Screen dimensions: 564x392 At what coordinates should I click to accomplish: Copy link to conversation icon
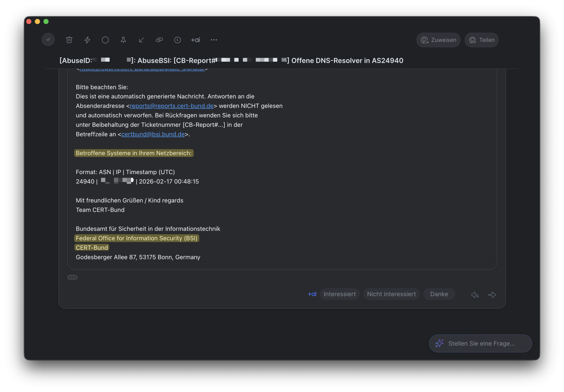(159, 40)
